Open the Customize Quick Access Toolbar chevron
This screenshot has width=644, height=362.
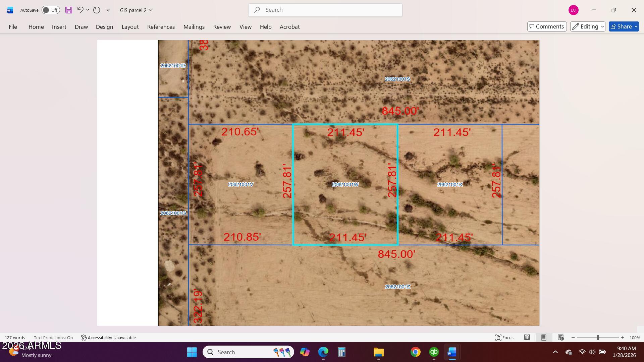point(108,10)
